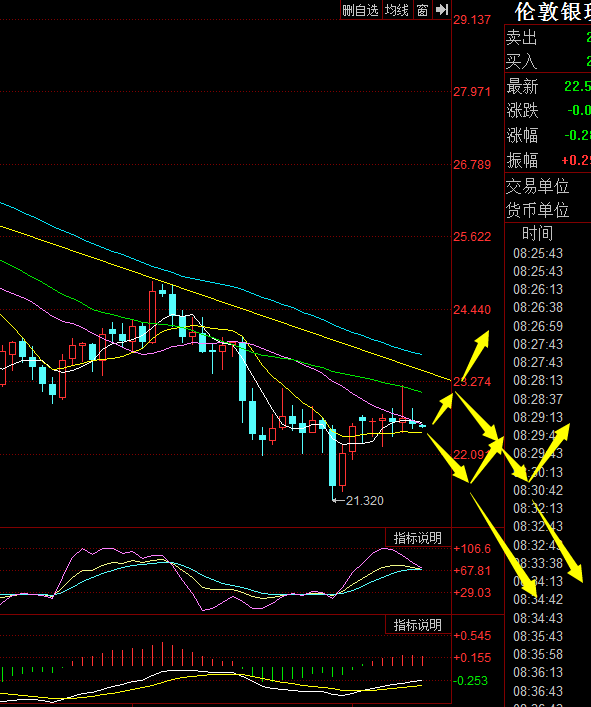Click the 29.137 price axis label
The image size is (591, 707).
(472, 20)
